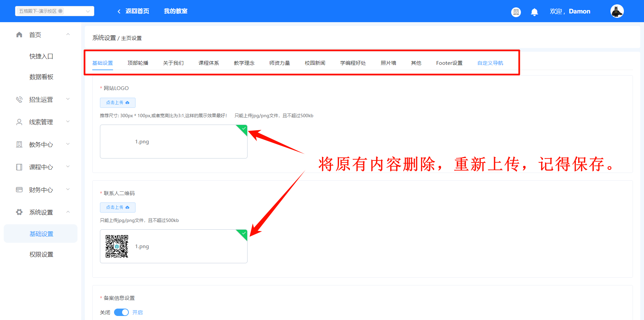Go to the 自定义导航 tab
Image resolution: width=644 pixels, height=320 pixels.
tap(490, 63)
